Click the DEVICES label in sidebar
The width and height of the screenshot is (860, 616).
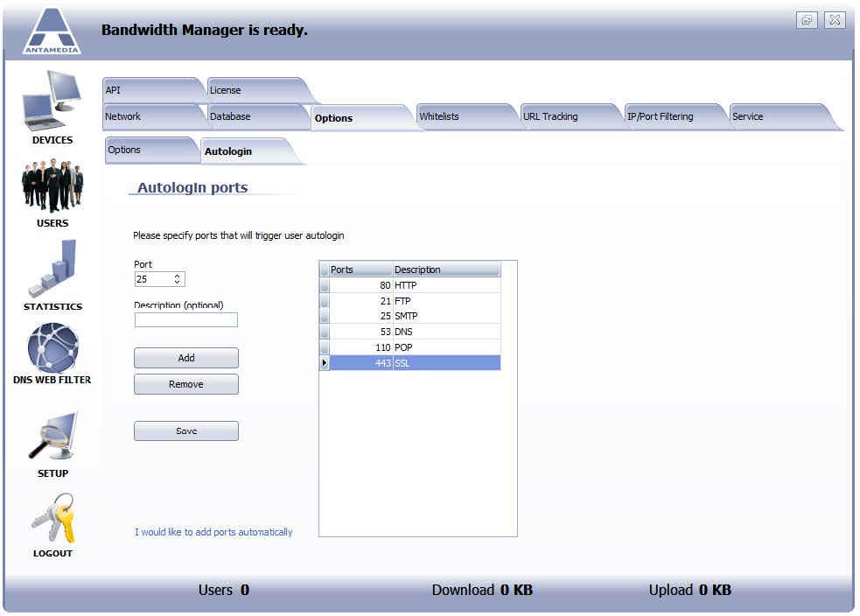[x=52, y=140]
